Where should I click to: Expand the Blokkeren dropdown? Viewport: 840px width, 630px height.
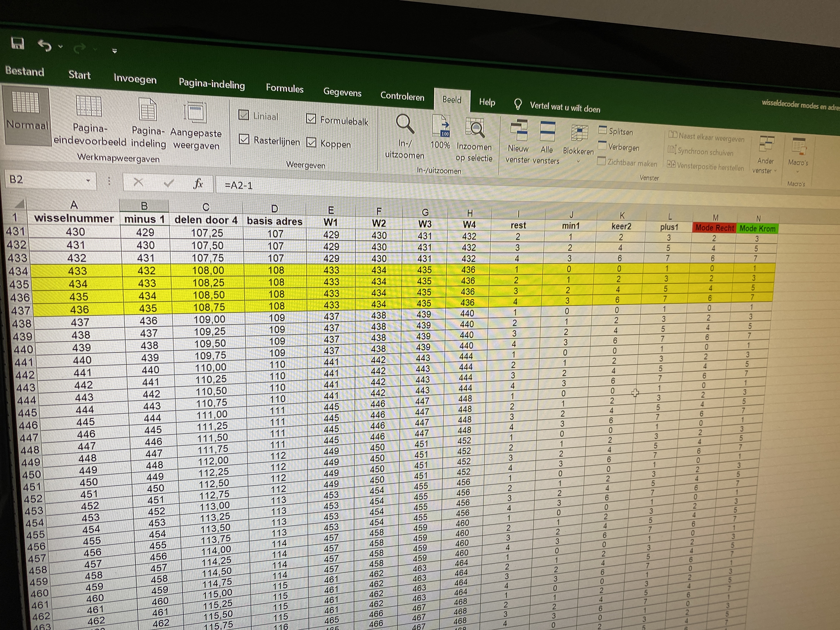point(578,161)
